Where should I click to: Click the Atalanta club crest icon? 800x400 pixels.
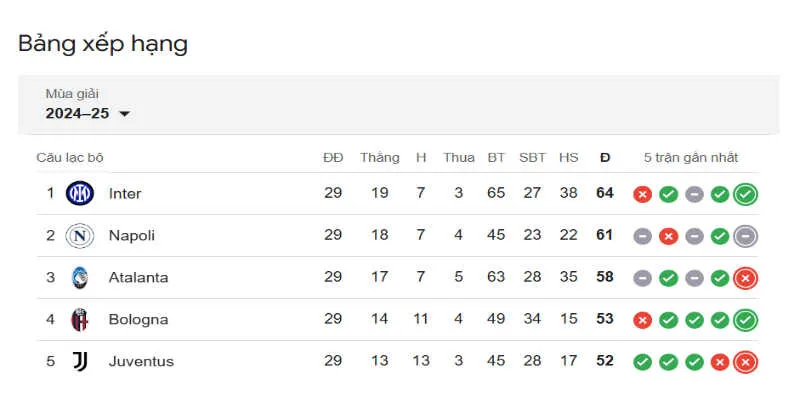80,278
